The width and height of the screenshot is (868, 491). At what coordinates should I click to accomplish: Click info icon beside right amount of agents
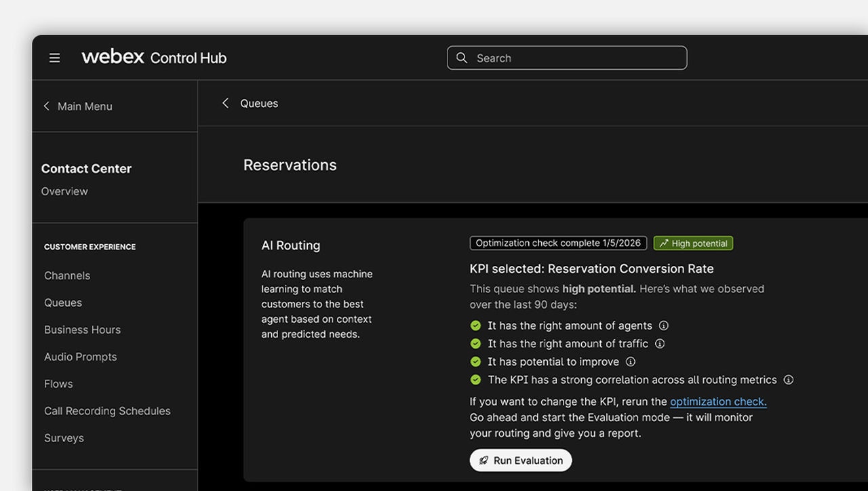(664, 326)
